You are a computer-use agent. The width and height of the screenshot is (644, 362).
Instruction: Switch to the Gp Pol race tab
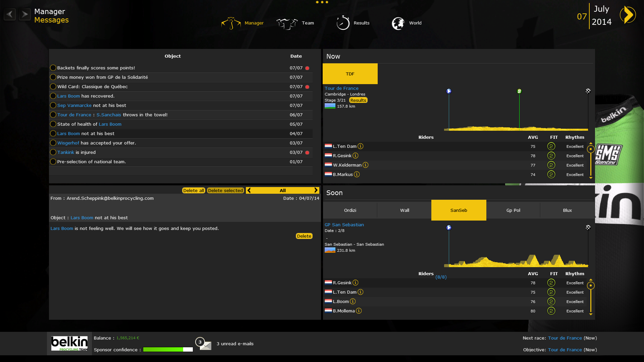pos(513,210)
